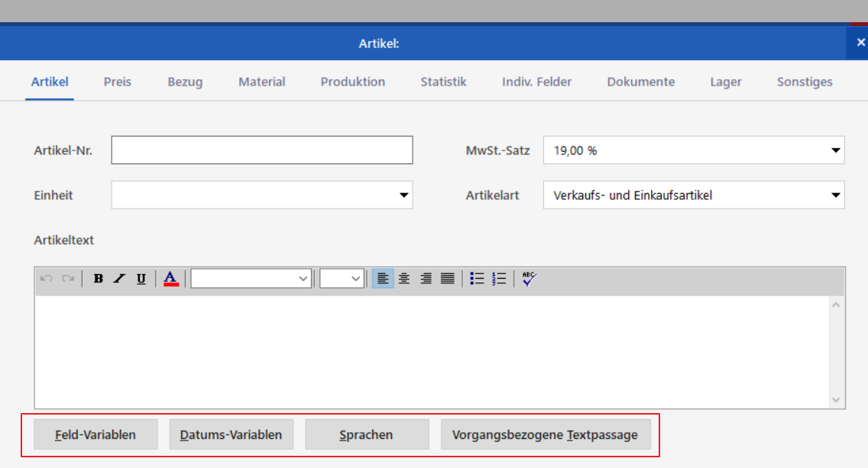Open the font color picker
The width and height of the screenshot is (868, 468).
[x=171, y=278]
